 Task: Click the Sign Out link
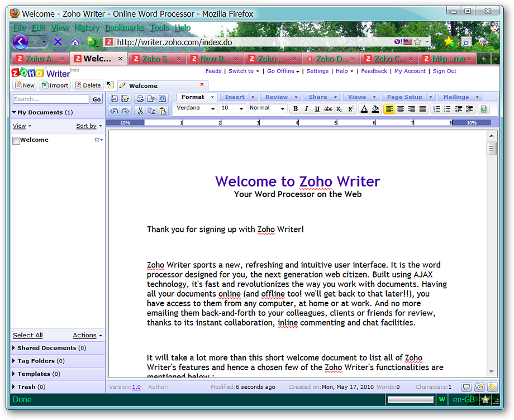(x=445, y=71)
